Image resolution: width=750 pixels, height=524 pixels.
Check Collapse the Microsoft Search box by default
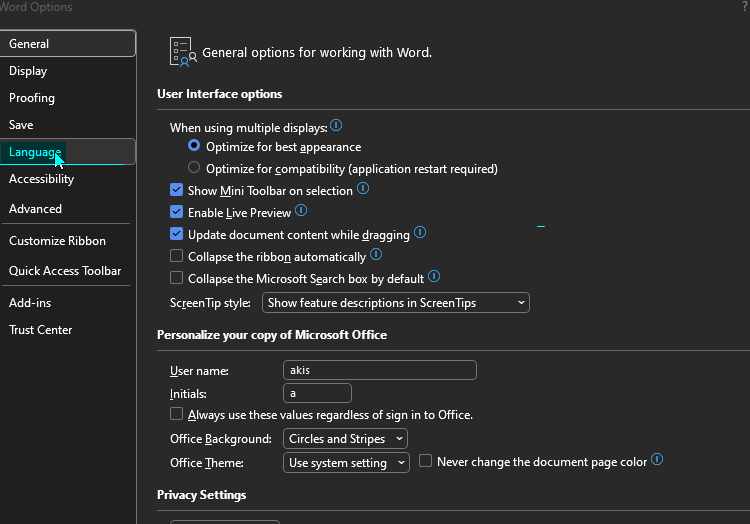(176, 278)
